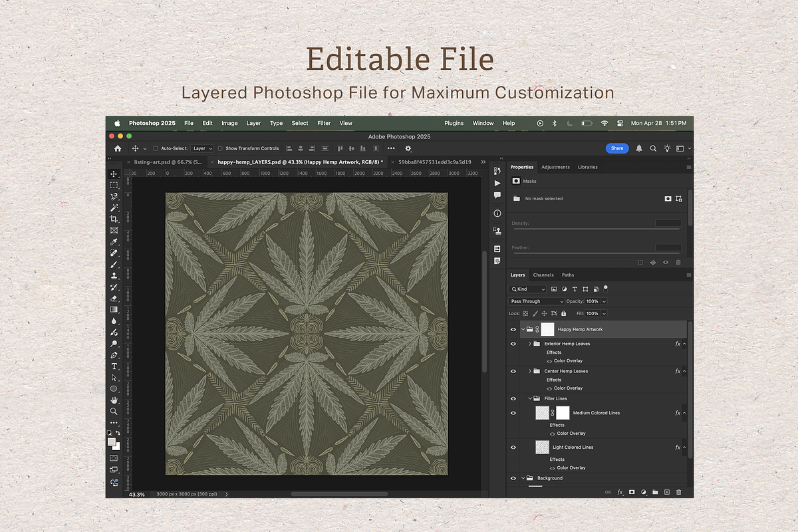The image size is (798, 532).
Task: Select the Dodge tool
Action: click(x=114, y=344)
